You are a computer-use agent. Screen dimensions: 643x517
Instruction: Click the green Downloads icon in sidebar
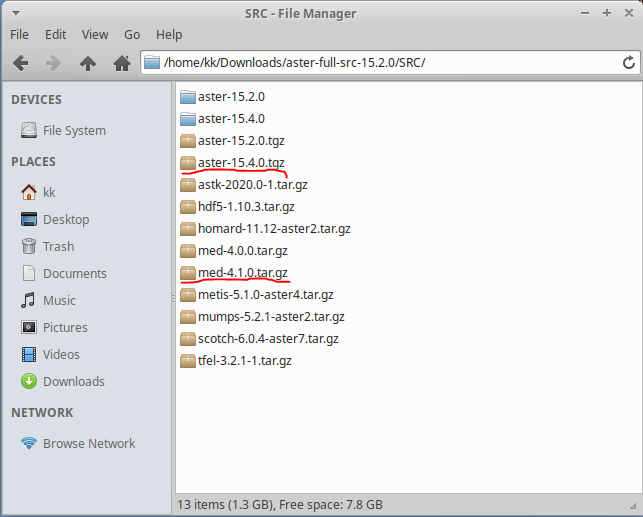[x=29, y=381]
